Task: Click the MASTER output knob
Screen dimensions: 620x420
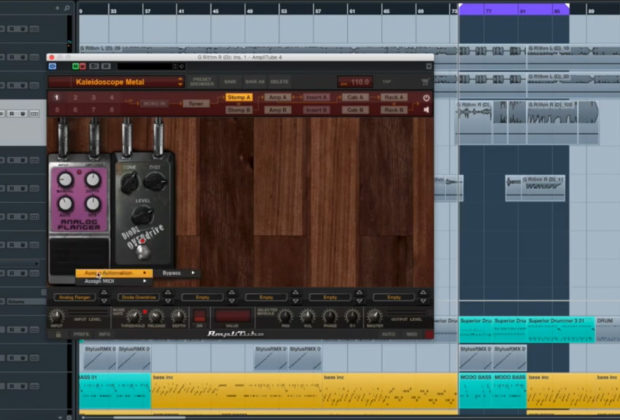Action: [374, 316]
